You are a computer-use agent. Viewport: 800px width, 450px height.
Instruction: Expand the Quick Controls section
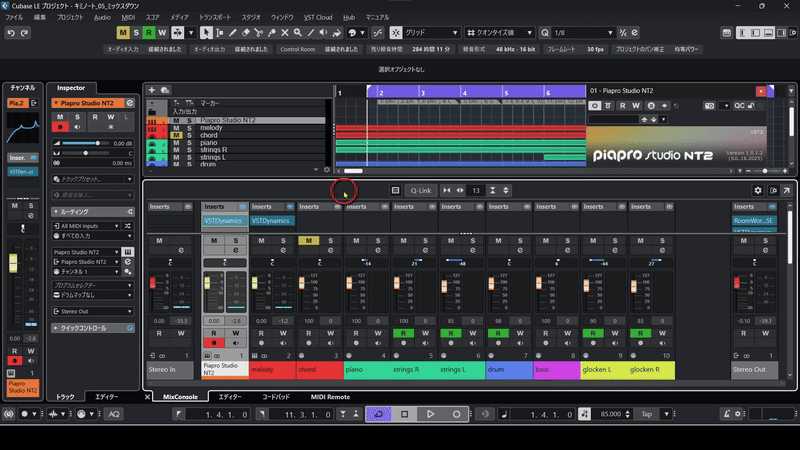click(x=92, y=328)
